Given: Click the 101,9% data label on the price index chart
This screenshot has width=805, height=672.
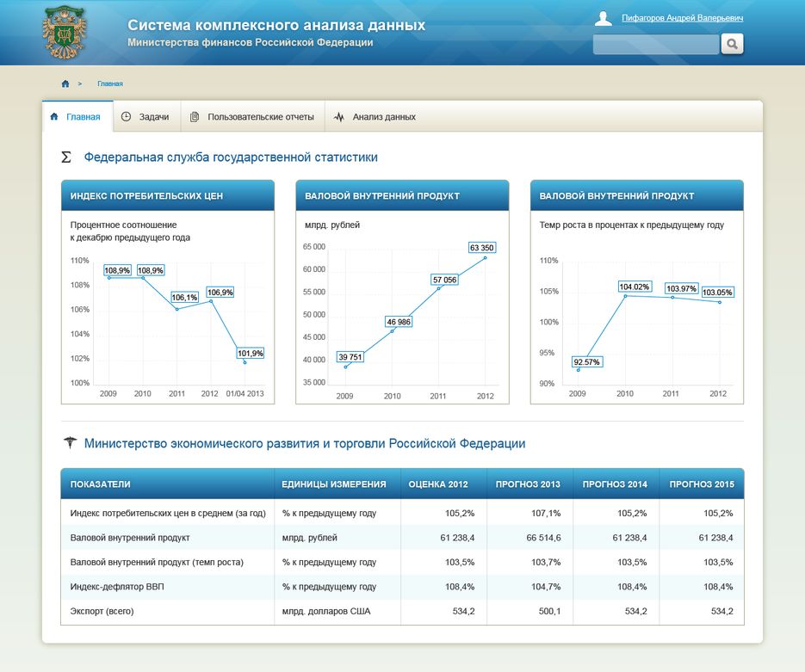Looking at the screenshot, I should (x=250, y=353).
